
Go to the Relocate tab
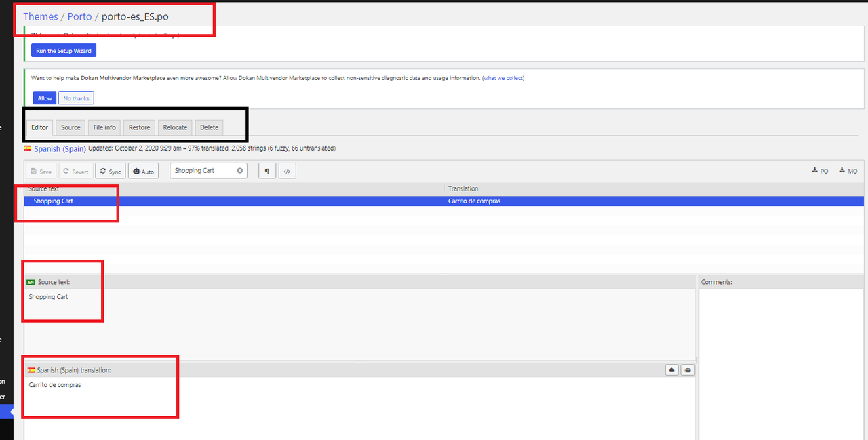(175, 127)
